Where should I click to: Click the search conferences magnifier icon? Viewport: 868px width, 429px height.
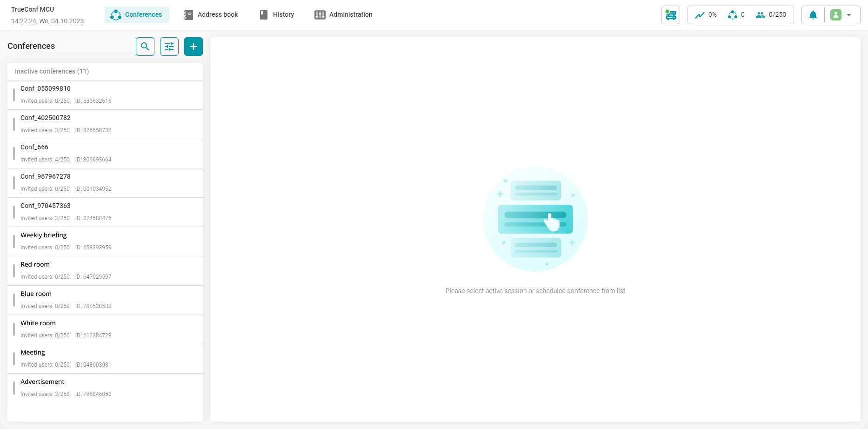145,47
